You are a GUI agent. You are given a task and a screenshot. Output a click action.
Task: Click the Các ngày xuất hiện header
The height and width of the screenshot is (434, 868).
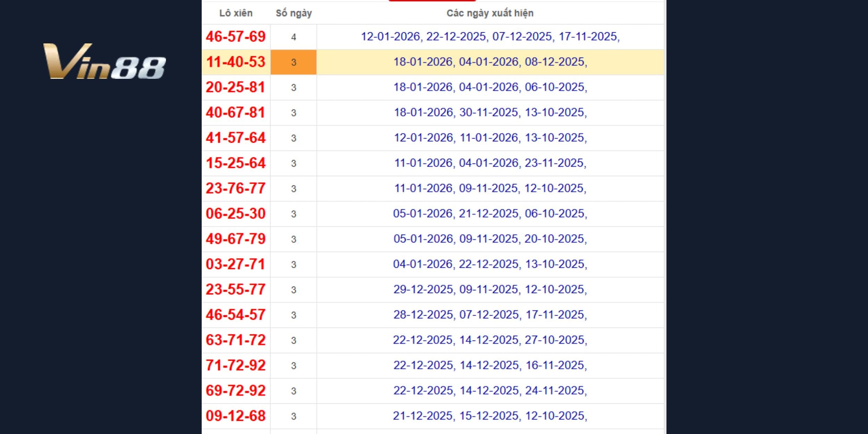(x=490, y=13)
